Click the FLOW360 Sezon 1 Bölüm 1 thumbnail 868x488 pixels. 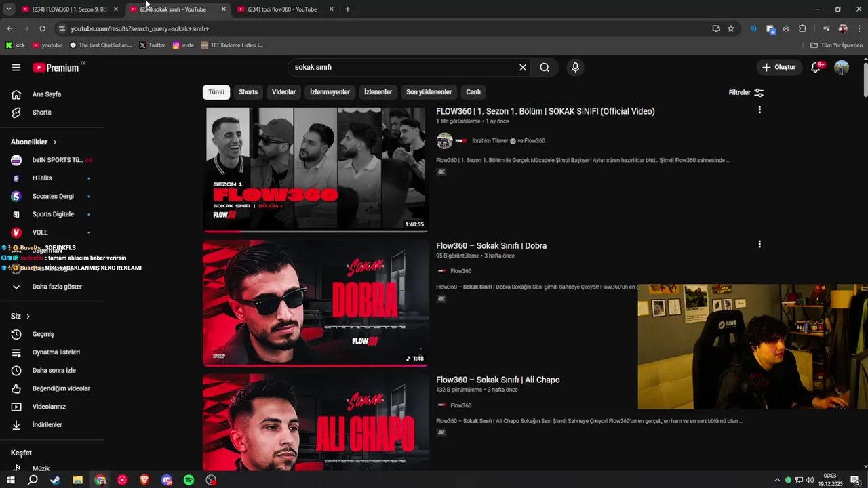click(x=316, y=169)
